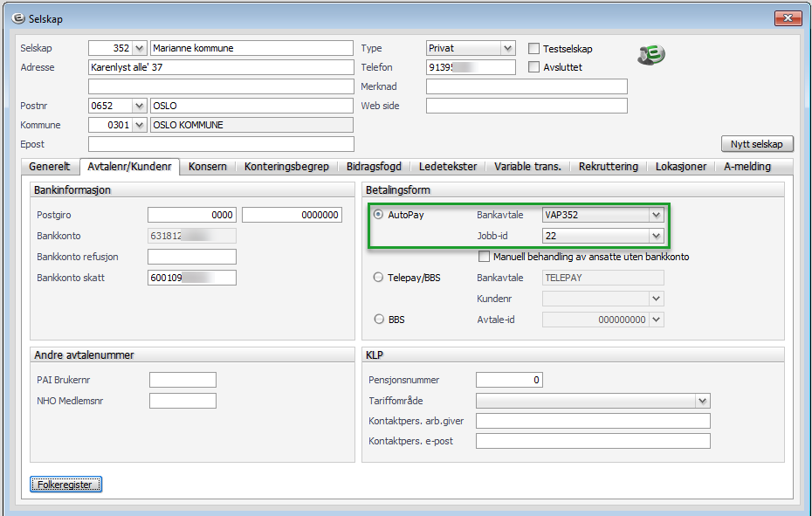Focus the Merknad input field
Screen dimensions: 812x516
526,86
